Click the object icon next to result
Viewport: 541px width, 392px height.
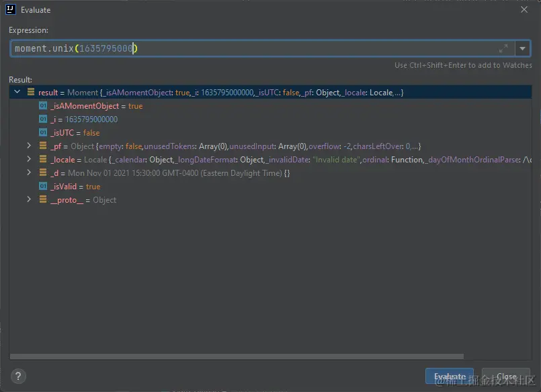coord(31,92)
